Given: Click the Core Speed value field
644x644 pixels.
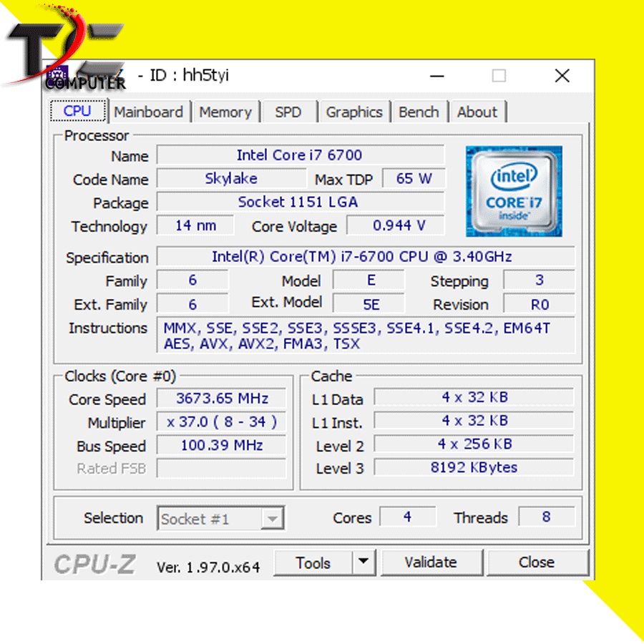Looking at the screenshot, I should (x=222, y=399).
